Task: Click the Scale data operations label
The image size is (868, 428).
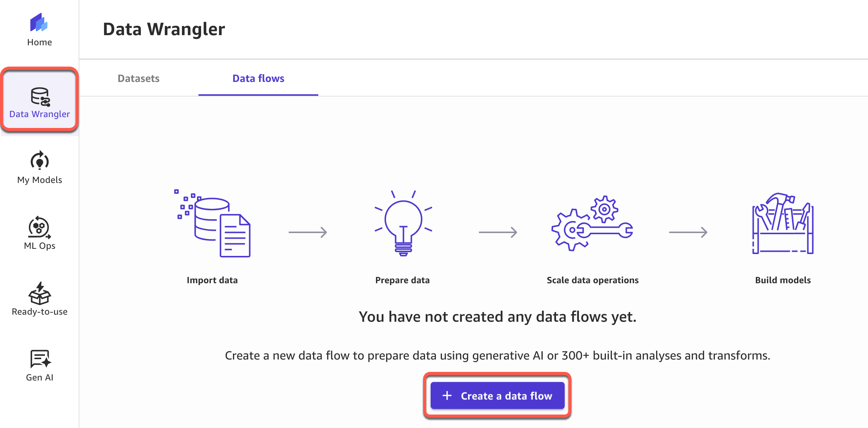Action: tap(592, 280)
